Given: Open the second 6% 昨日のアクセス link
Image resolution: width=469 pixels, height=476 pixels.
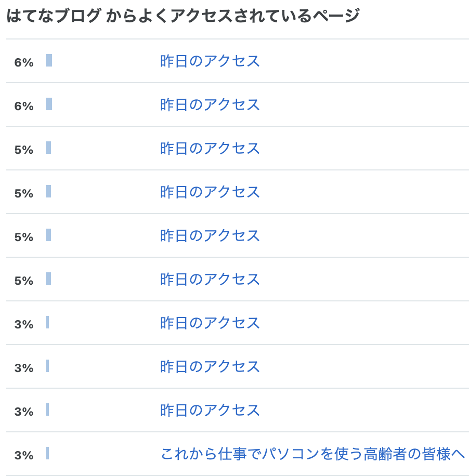Looking at the screenshot, I should point(210,105).
